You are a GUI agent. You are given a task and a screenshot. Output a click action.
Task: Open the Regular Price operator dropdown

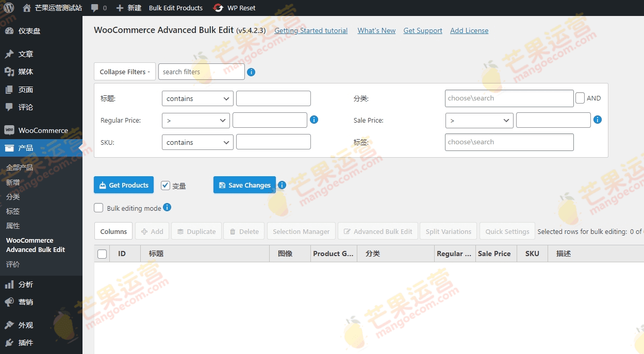coord(196,120)
